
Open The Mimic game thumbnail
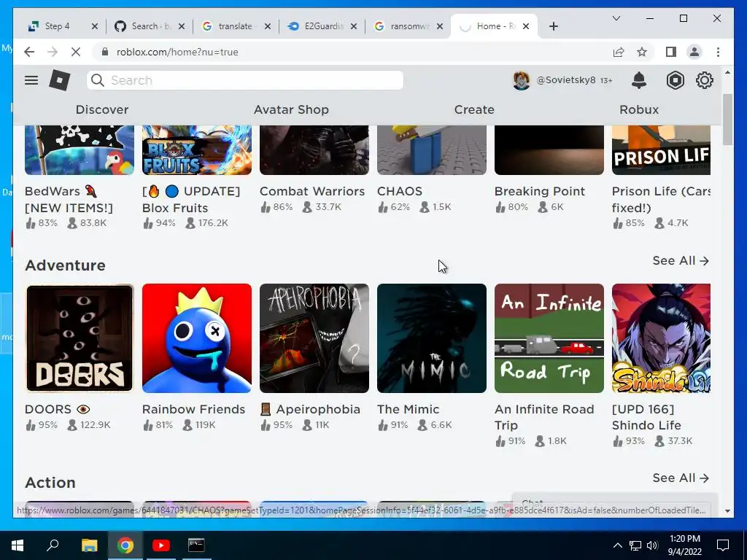click(432, 338)
